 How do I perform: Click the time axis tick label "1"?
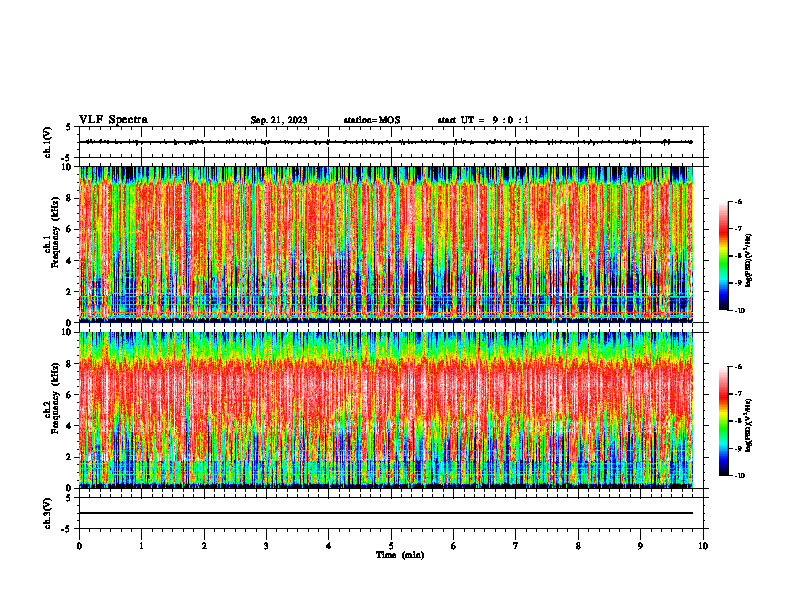141,546
